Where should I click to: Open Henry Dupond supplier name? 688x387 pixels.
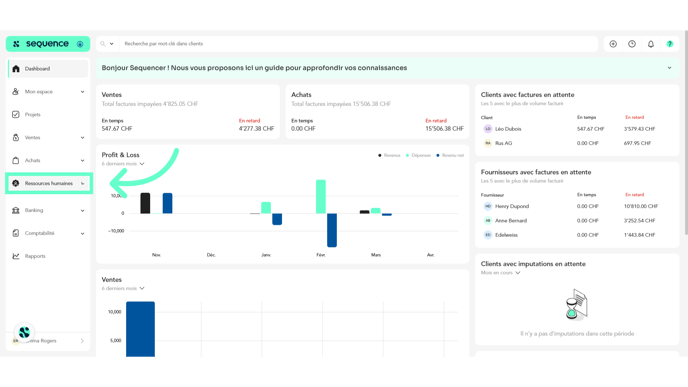pyautogui.click(x=512, y=206)
